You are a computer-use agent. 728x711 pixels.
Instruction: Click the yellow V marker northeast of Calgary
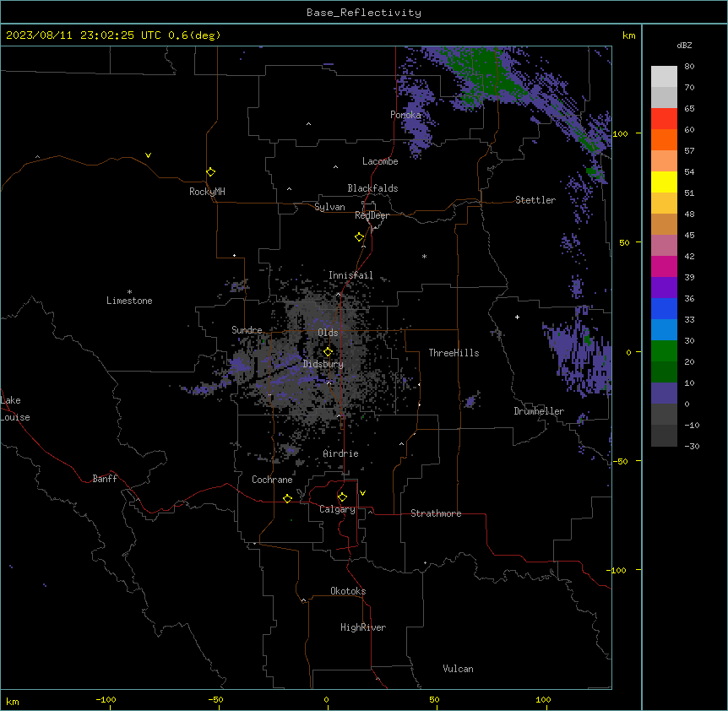point(362,493)
